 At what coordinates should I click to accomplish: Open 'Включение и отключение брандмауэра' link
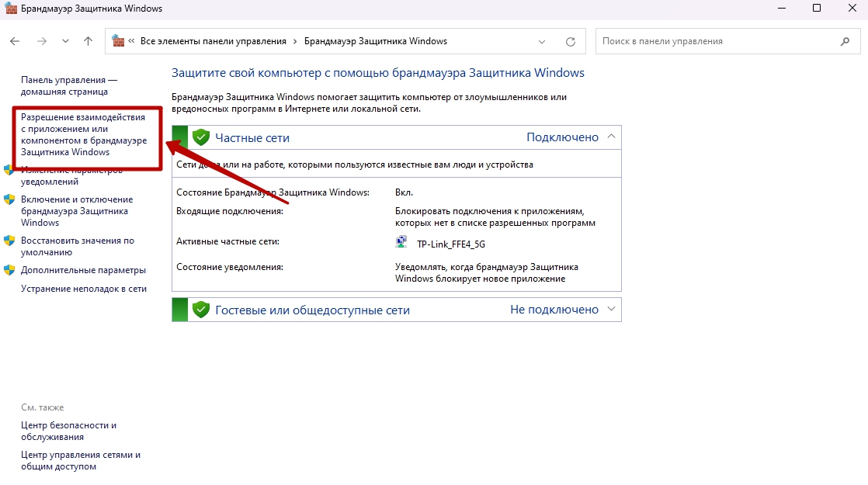coord(77,211)
